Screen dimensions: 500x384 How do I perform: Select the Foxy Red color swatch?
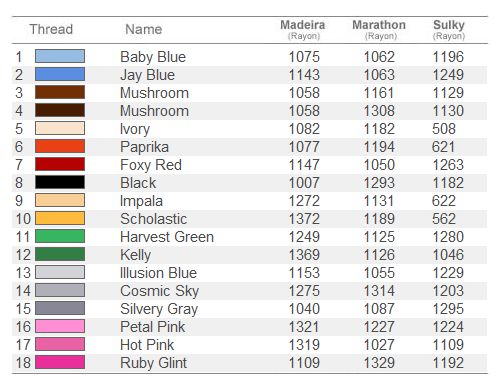pyautogui.click(x=60, y=164)
